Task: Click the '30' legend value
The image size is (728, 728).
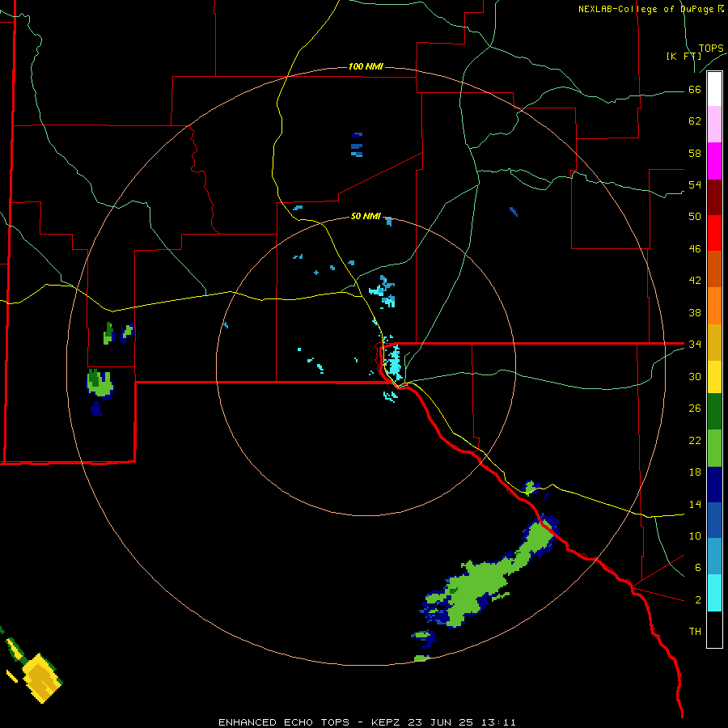Action: click(695, 376)
